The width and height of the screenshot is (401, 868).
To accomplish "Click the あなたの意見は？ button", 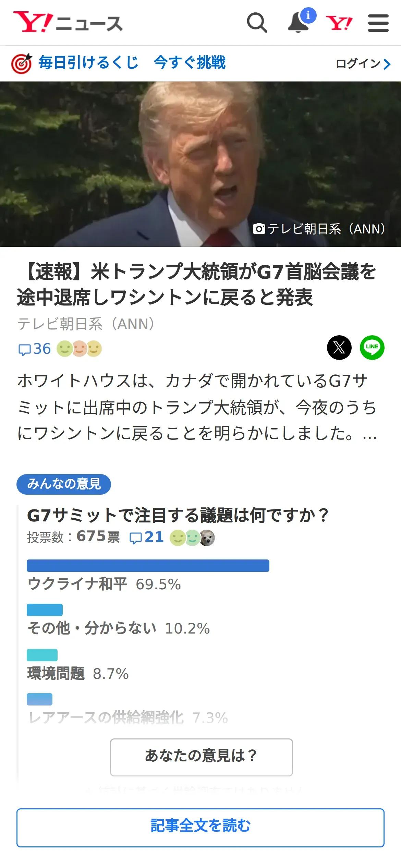I will pos(201,757).
